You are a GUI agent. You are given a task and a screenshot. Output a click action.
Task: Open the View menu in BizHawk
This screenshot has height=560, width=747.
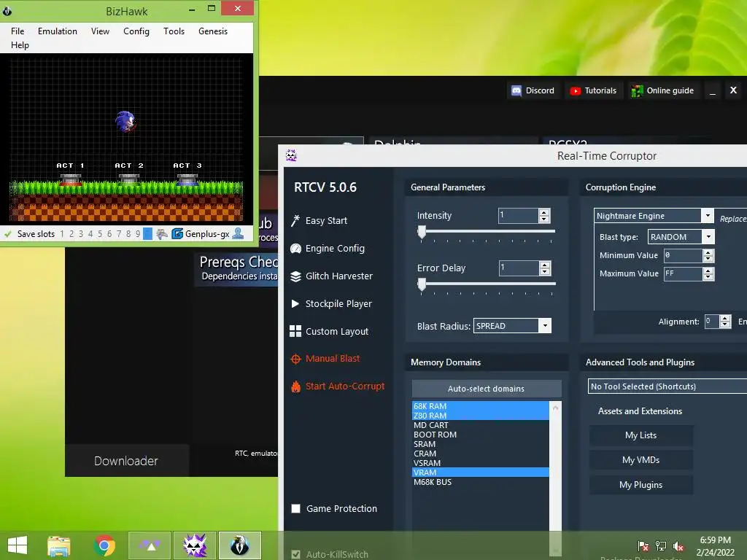[100, 31]
